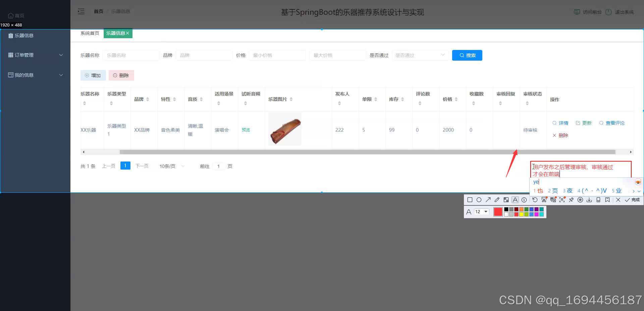Click pagination page 1 button
This screenshot has width=644, height=311.
pos(125,166)
